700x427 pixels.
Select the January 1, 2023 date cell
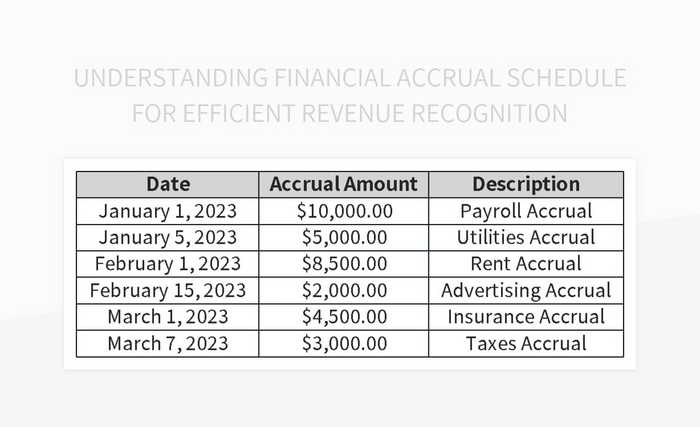[168, 211]
